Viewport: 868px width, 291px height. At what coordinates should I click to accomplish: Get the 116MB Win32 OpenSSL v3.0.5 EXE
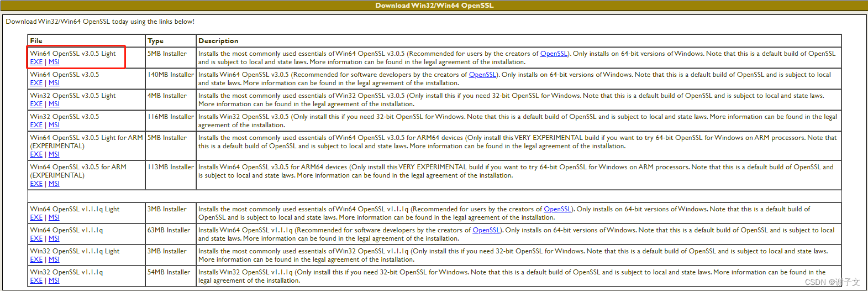coord(36,125)
